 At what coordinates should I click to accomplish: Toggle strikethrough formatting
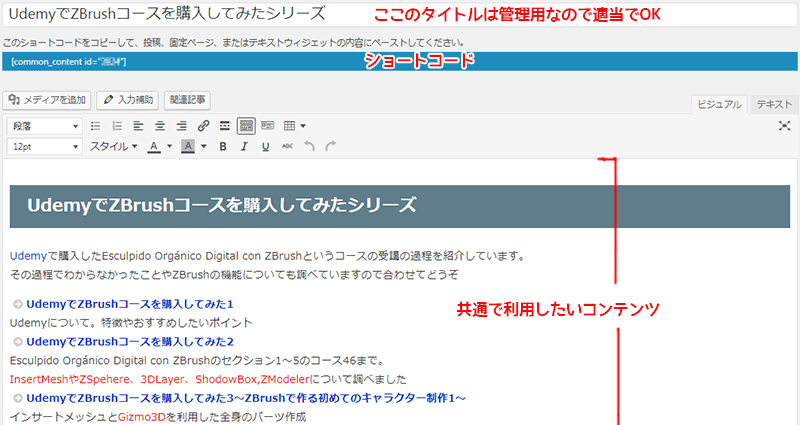pyautogui.click(x=287, y=147)
